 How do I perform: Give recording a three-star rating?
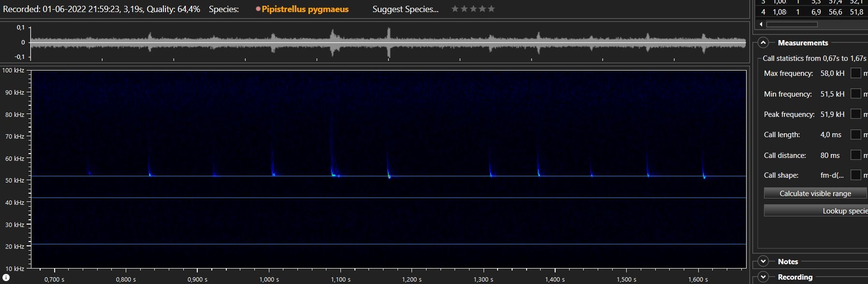[473, 9]
